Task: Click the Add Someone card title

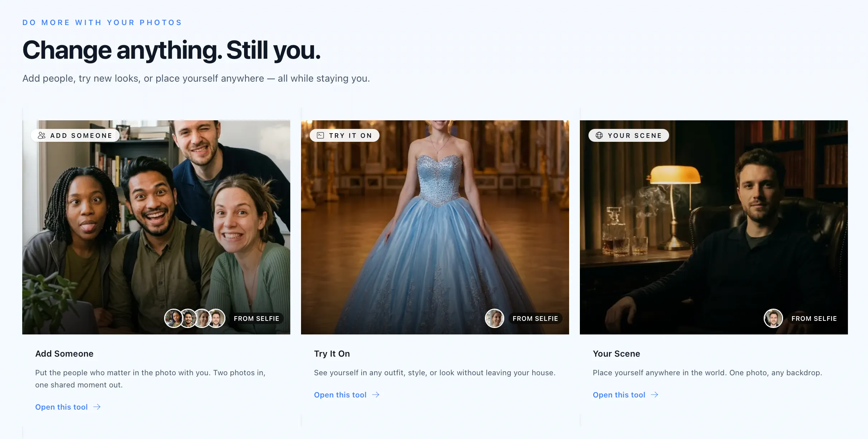Action: [x=65, y=354]
